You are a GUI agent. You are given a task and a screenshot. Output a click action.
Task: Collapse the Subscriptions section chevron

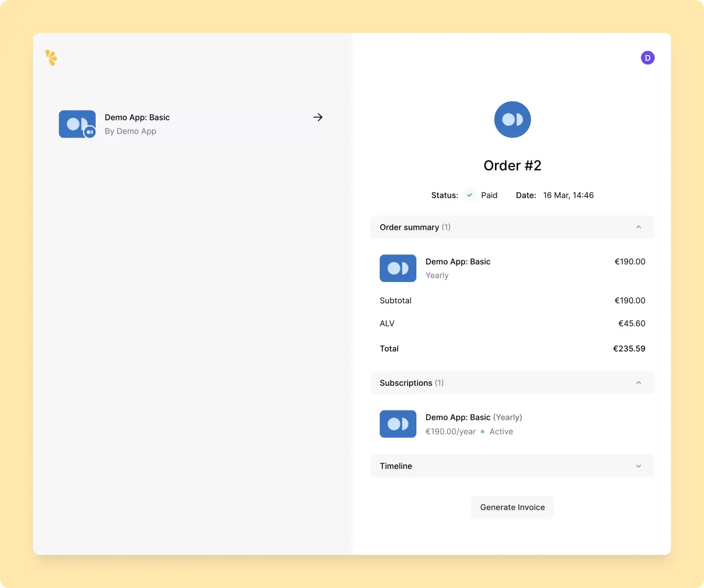(639, 383)
